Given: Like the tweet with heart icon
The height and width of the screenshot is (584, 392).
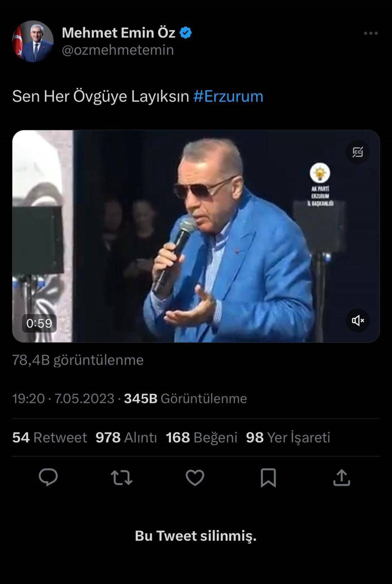Looking at the screenshot, I should [x=195, y=478].
